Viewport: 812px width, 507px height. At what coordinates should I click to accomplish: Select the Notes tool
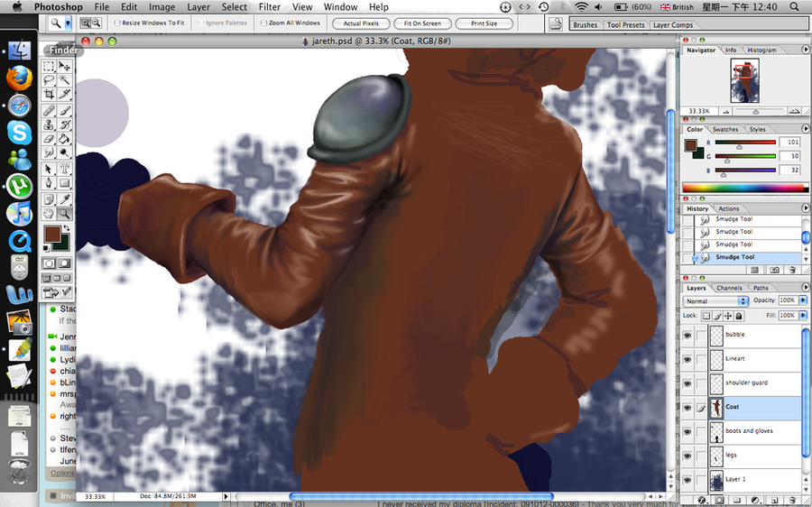coord(49,199)
